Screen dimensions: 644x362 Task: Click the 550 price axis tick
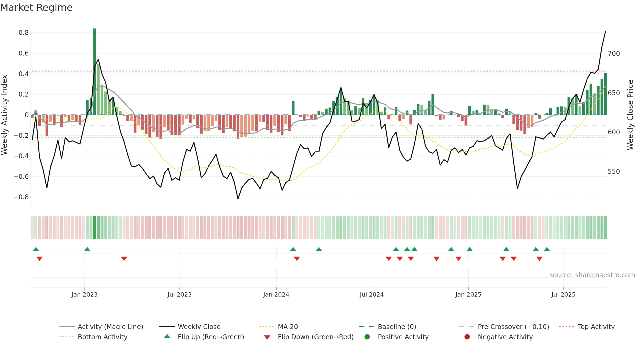[x=614, y=171]
